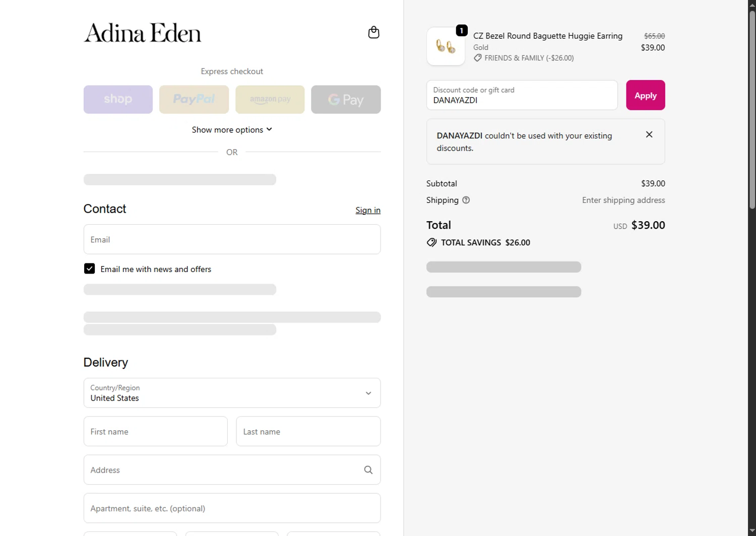Pay with PayPal express button
Screen dimensions: 756x536
[x=194, y=99]
